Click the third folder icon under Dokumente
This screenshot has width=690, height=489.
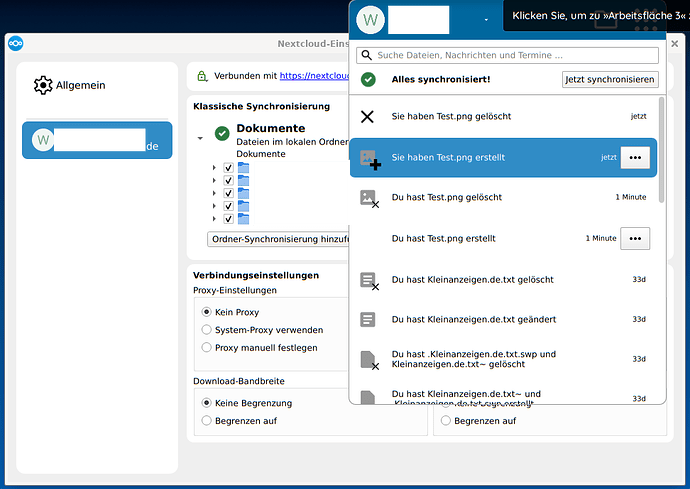click(243, 193)
